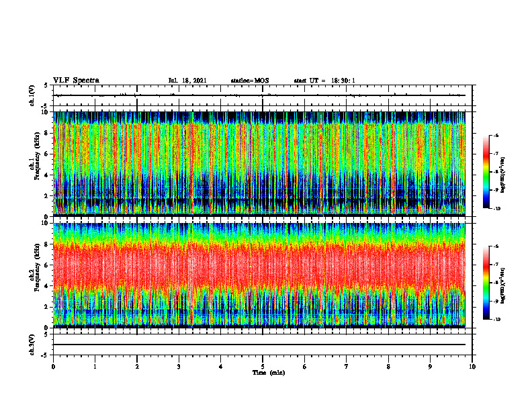532x411 pixels.
Task: Click the ch.1 voltage waveform trace
Action: 259,95
